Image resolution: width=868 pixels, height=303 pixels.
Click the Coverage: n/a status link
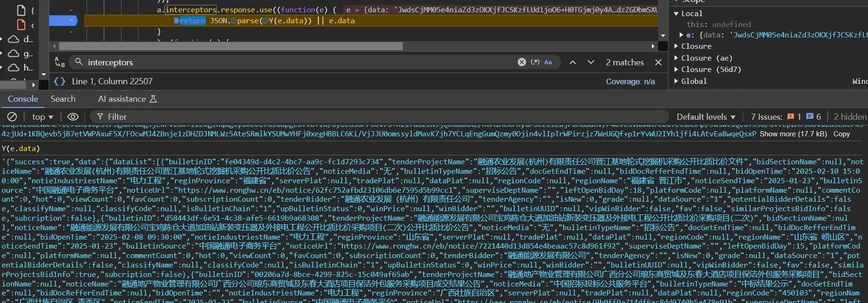[x=631, y=81]
